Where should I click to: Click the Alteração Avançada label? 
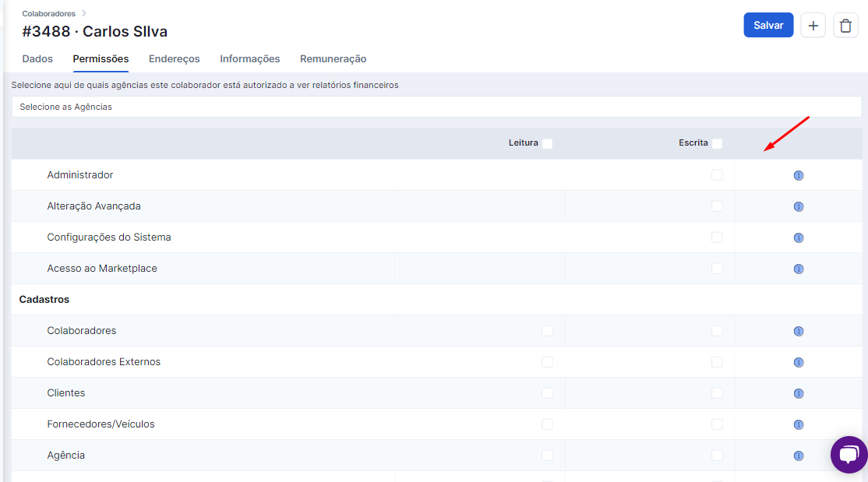(94, 206)
